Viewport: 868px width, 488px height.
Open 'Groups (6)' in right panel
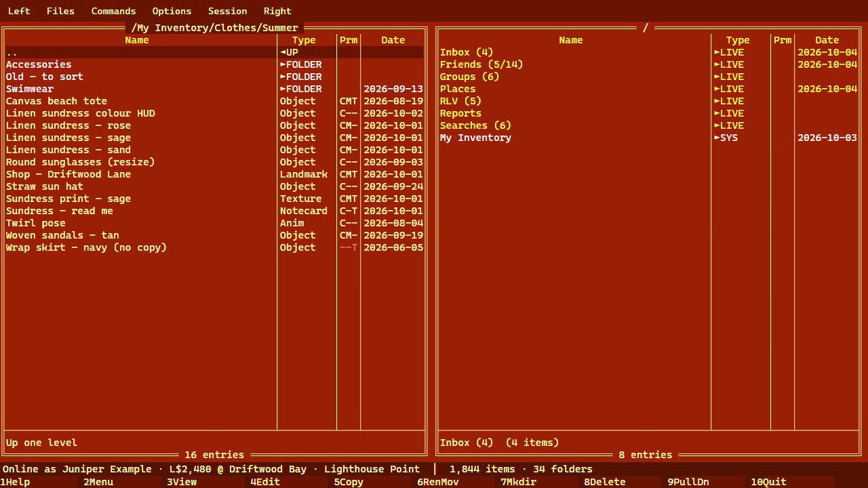[x=648, y=77]
